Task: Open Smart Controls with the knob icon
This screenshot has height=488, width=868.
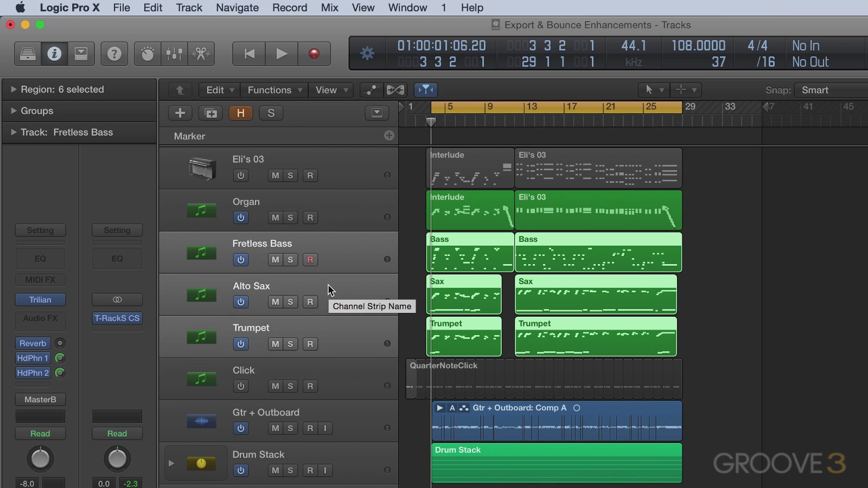Action: click(x=147, y=54)
